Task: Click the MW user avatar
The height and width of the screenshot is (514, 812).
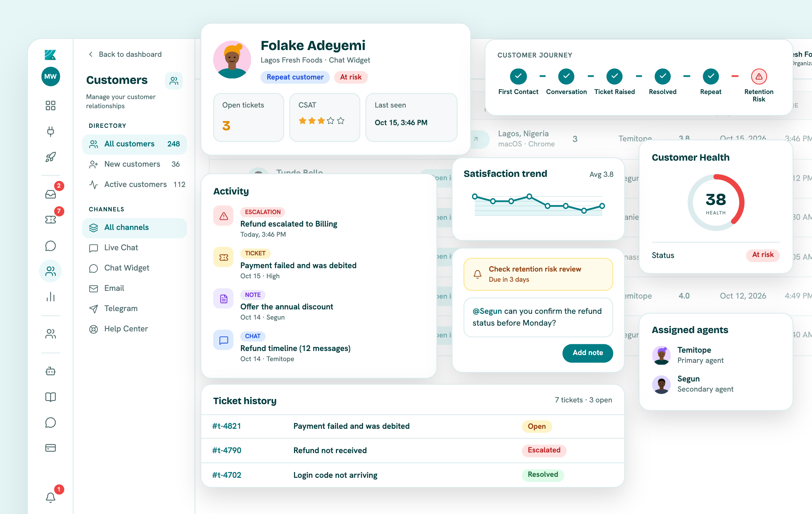Action: click(x=50, y=76)
